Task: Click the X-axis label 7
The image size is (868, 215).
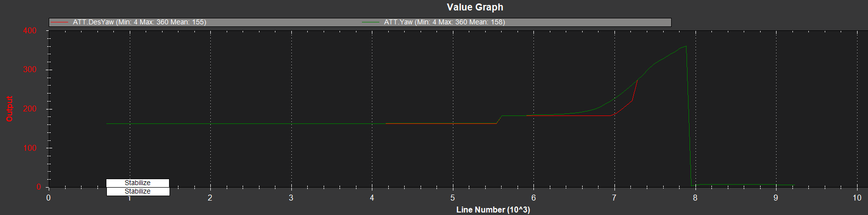Action: click(x=614, y=198)
